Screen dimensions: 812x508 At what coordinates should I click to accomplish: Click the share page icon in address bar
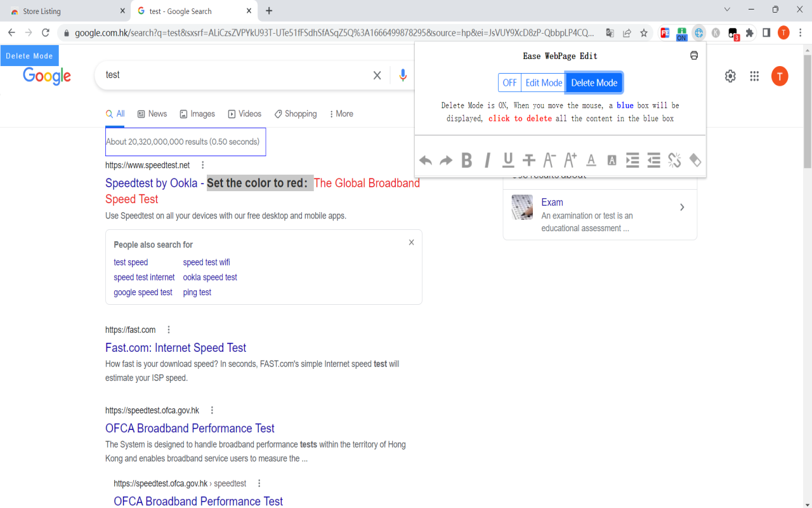627,33
